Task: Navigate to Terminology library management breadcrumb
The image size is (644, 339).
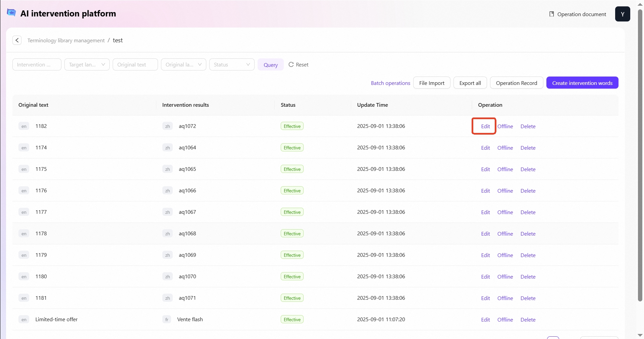Action: (66, 40)
